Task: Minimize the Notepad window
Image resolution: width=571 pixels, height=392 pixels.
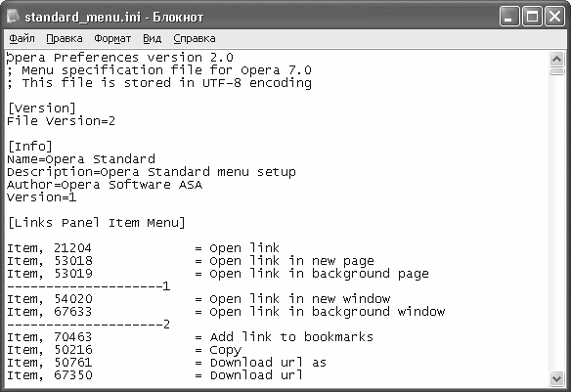Action: 509,17
